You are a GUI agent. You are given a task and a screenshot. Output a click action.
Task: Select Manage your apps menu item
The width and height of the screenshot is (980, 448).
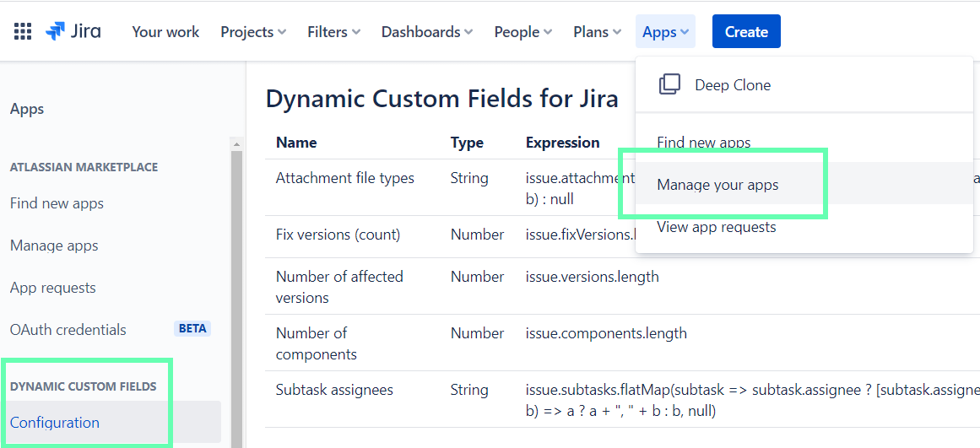tap(717, 185)
